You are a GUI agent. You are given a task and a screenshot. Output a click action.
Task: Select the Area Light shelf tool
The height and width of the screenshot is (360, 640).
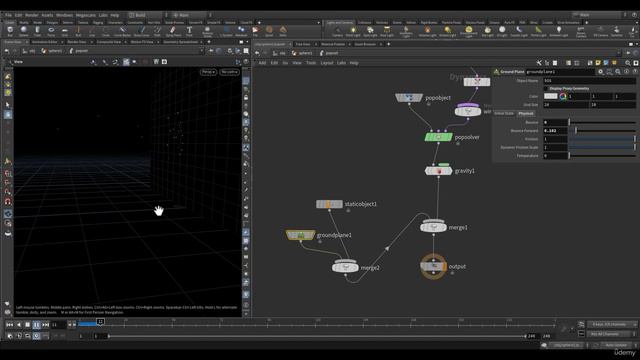[x=387, y=31]
